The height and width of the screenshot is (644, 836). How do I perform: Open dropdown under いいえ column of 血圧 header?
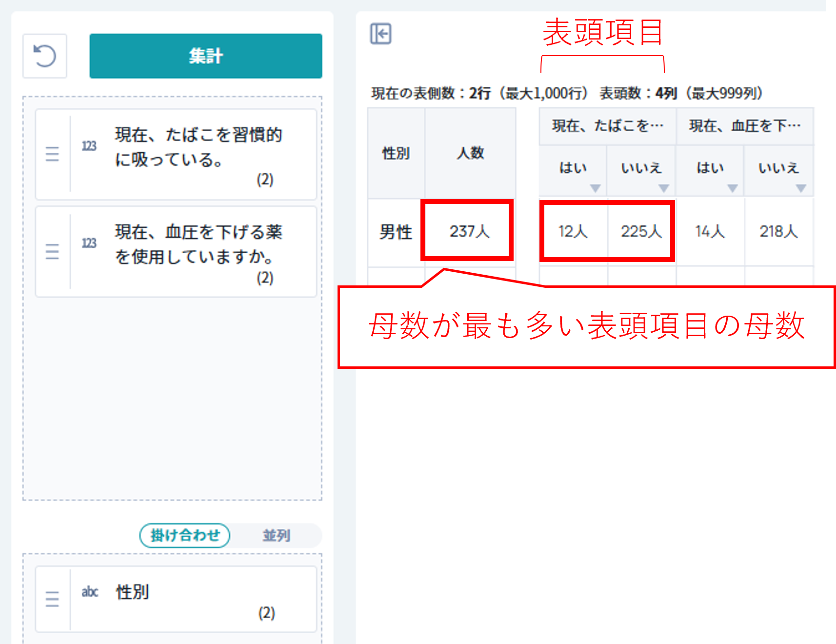[801, 188]
